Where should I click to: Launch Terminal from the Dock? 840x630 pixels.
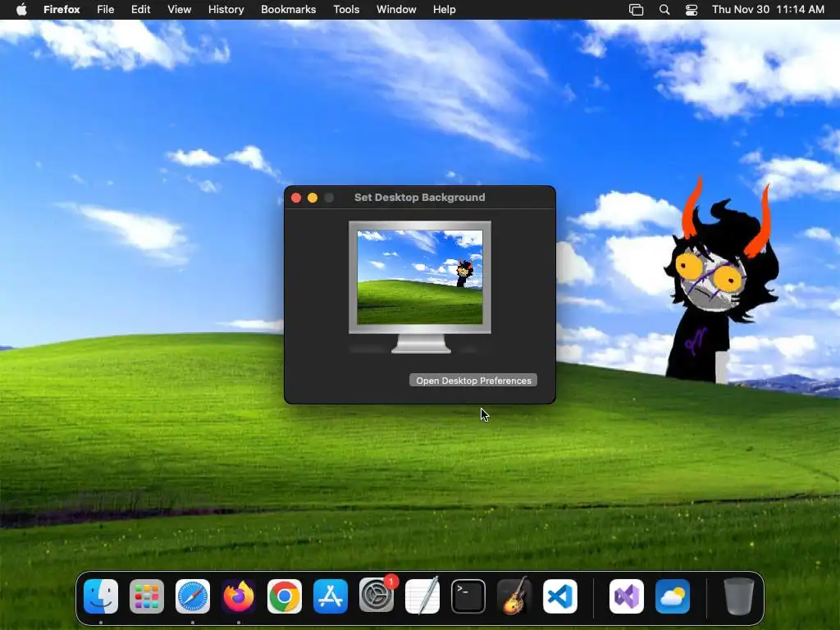tap(468, 596)
